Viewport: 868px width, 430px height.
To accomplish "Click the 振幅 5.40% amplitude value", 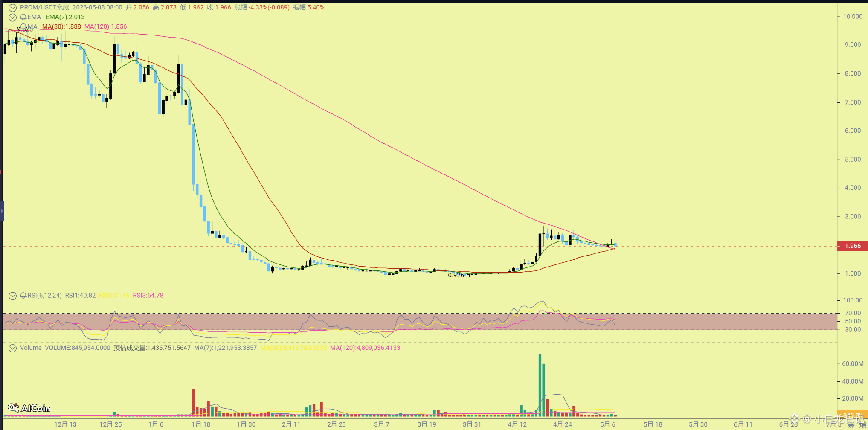I will [x=308, y=8].
